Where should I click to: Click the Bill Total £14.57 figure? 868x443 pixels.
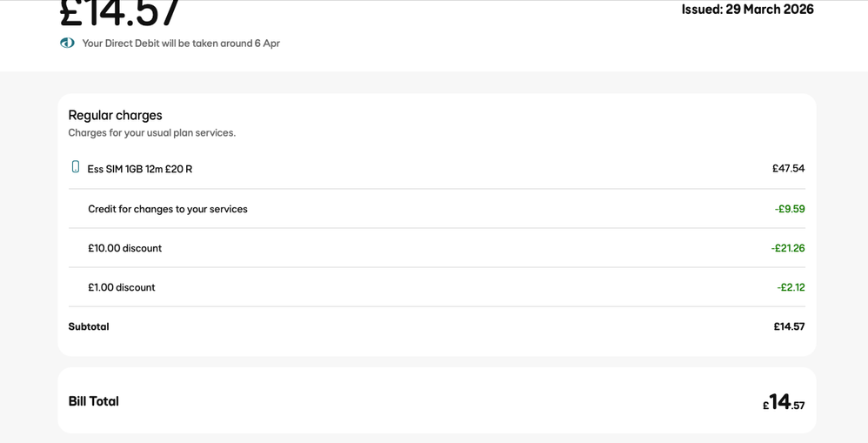pyautogui.click(x=783, y=402)
